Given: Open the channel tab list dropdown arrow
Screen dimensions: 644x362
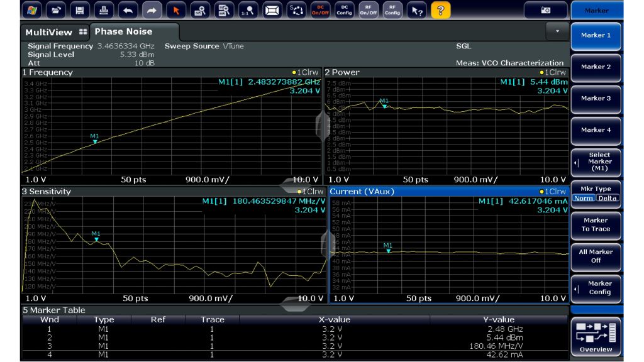Looking at the screenshot, I should (x=557, y=30).
